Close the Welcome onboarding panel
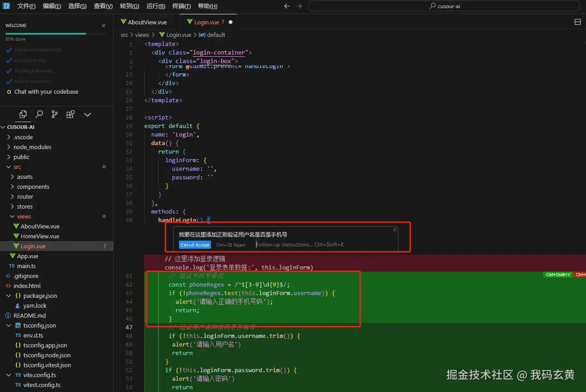The width and height of the screenshot is (586, 392). pos(104,26)
